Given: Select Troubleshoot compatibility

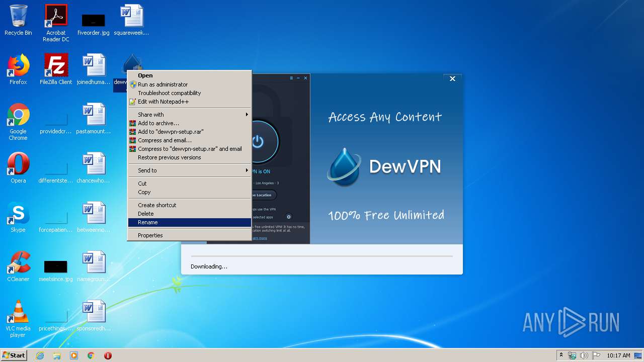Looking at the screenshot, I should [190, 93].
